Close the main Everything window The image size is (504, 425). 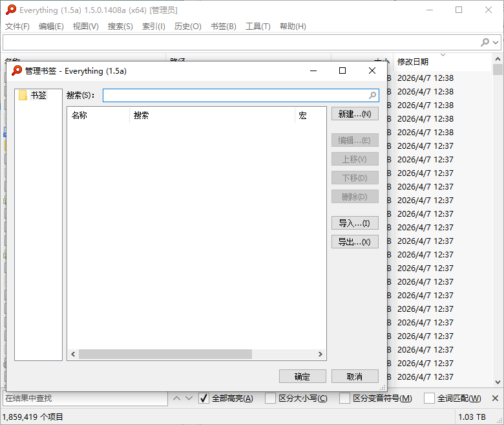coord(488,10)
